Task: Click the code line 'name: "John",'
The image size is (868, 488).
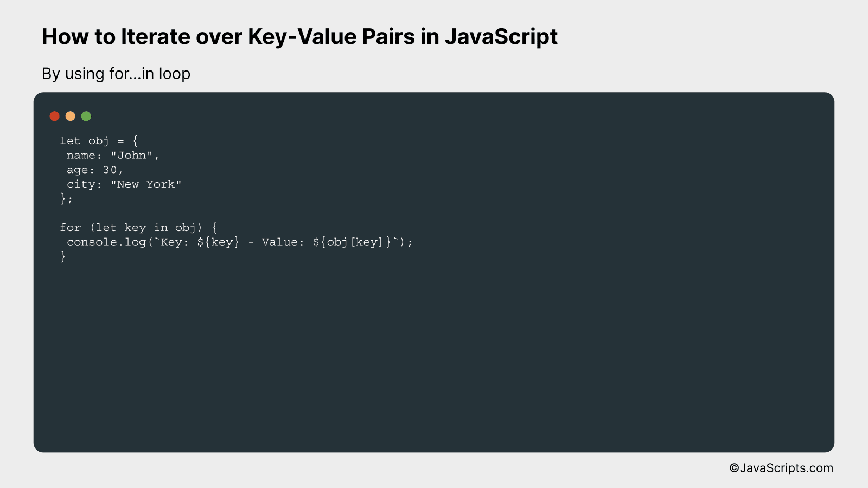Action: 113,156
